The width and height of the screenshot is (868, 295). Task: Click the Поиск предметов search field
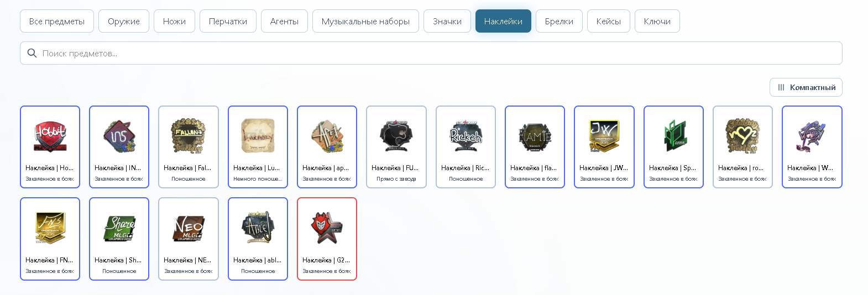(x=431, y=53)
